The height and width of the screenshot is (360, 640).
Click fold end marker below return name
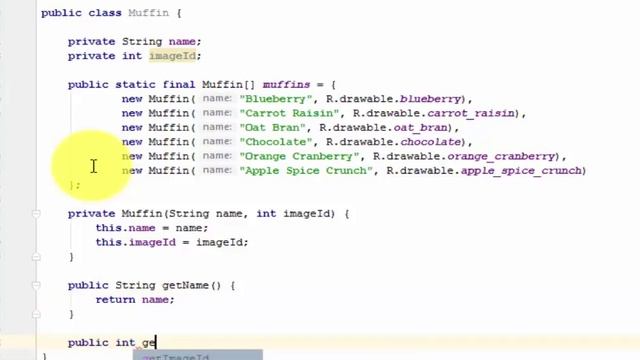click(x=36, y=314)
